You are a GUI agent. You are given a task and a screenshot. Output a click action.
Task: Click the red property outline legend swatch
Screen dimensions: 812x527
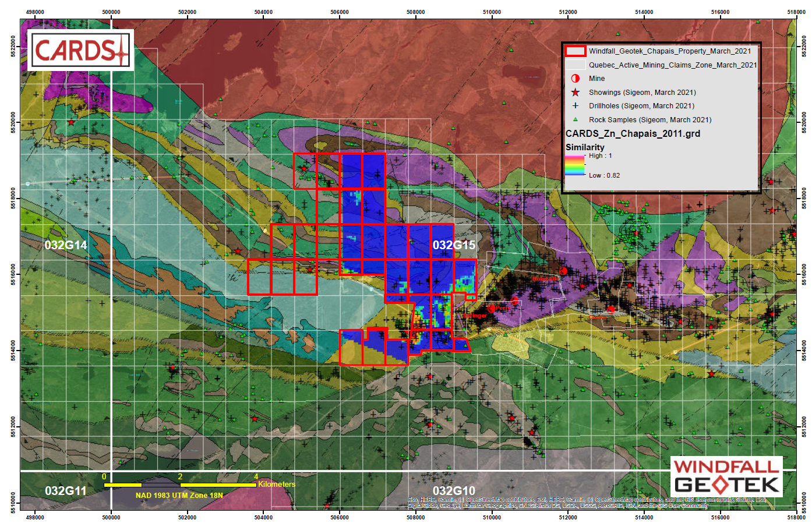pos(576,51)
